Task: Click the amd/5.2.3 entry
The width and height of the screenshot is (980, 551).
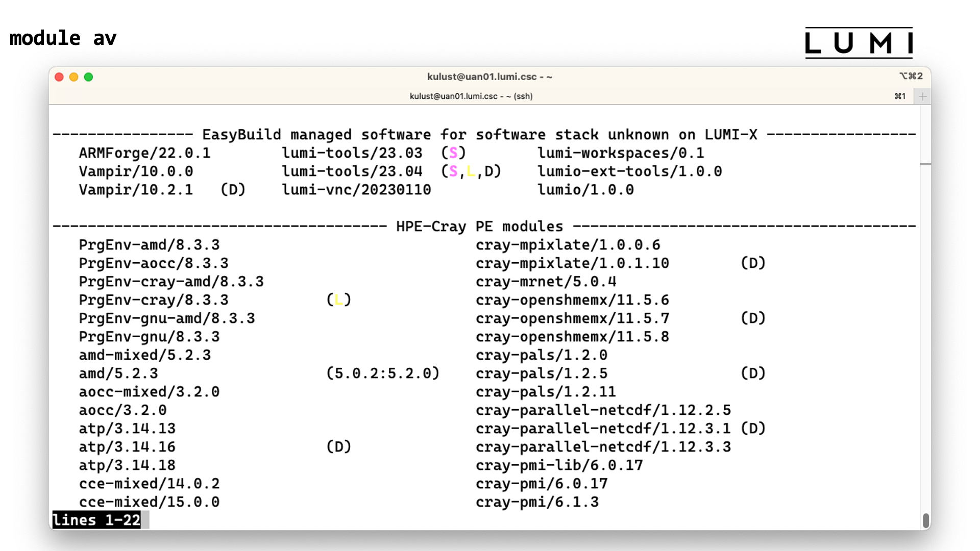Action: (118, 373)
